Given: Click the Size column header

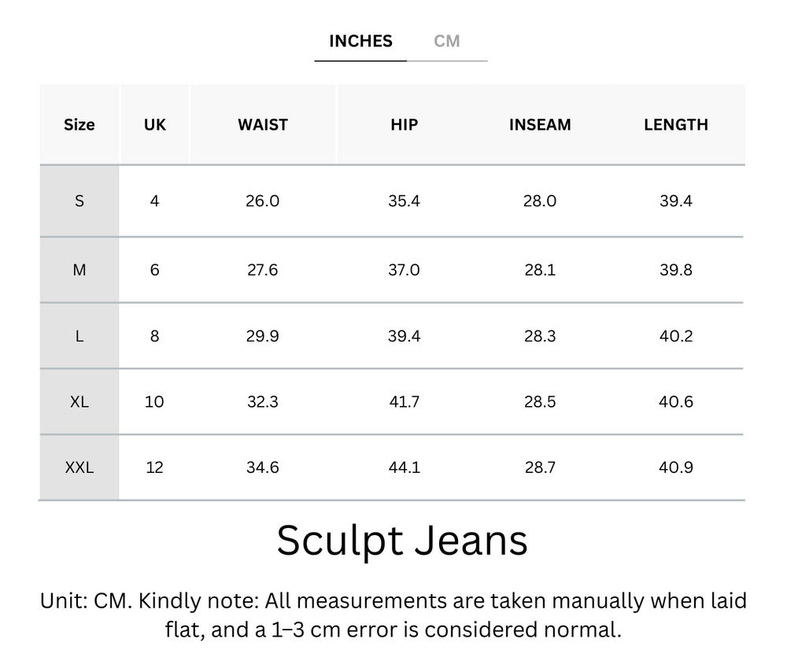Looking at the screenshot, I should (79, 124).
